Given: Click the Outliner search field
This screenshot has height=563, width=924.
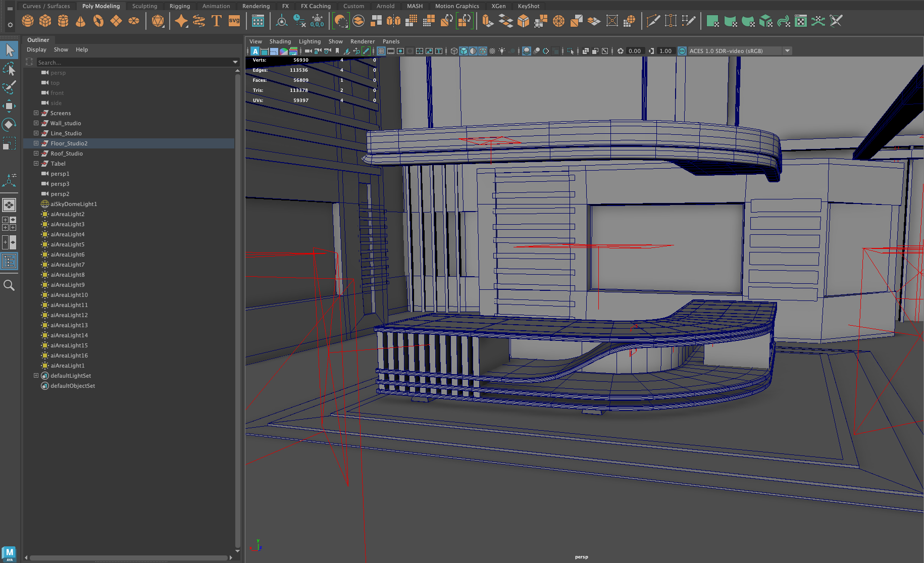Looking at the screenshot, I should point(134,63).
